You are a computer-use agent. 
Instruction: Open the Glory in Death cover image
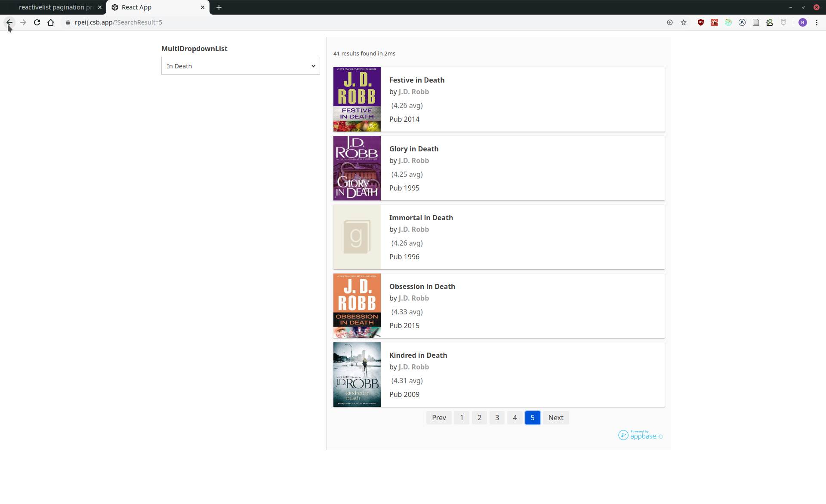[x=357, y=168]
